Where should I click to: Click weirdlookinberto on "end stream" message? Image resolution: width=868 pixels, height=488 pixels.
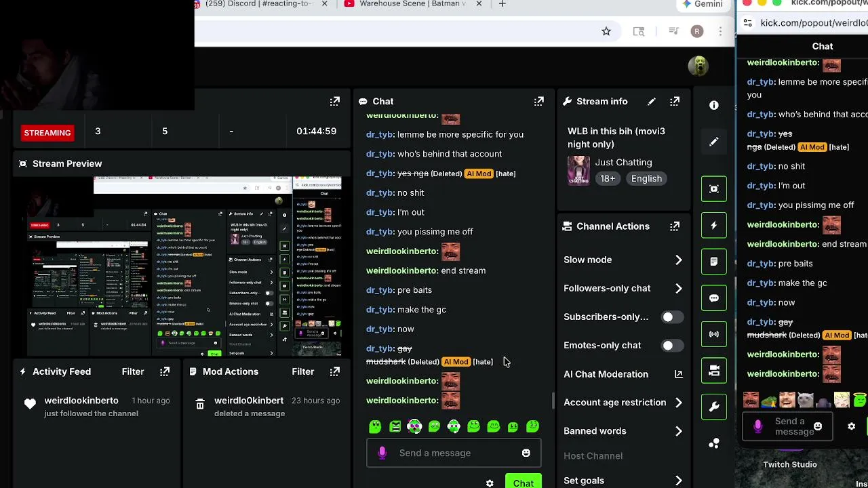tap(401, 270)
